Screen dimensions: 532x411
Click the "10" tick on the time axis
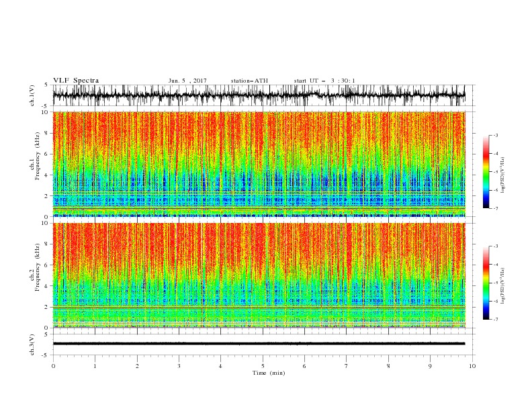[x=472, y=366]
